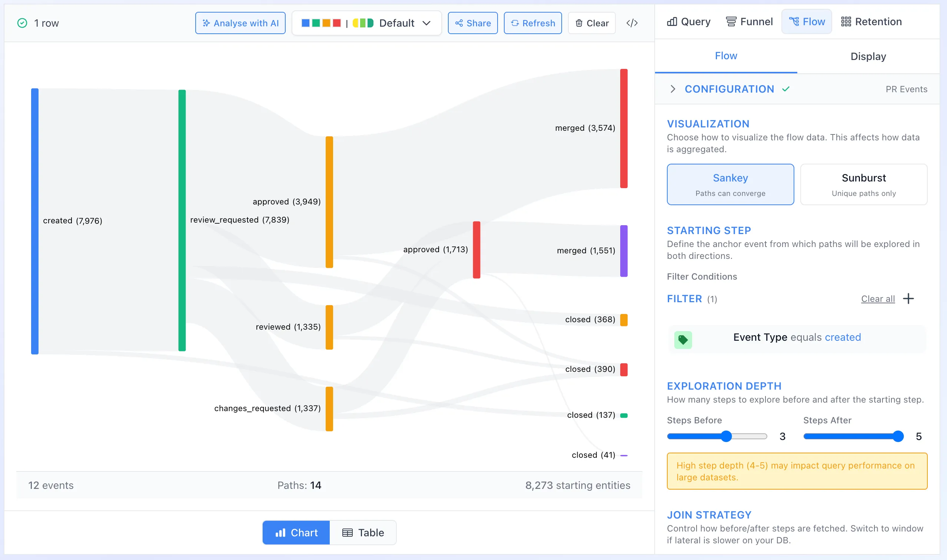Collapse the CONFIGURATION section

pos(673,89)
